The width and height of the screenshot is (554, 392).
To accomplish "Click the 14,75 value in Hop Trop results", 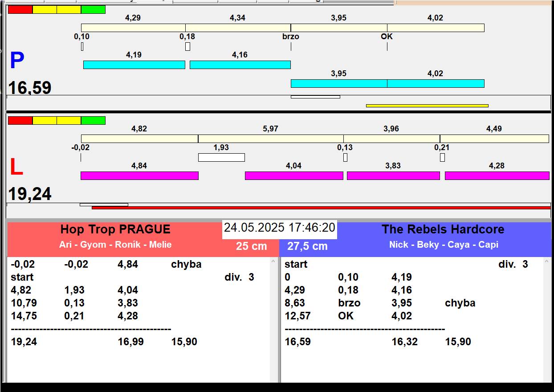I will point(24,316).
